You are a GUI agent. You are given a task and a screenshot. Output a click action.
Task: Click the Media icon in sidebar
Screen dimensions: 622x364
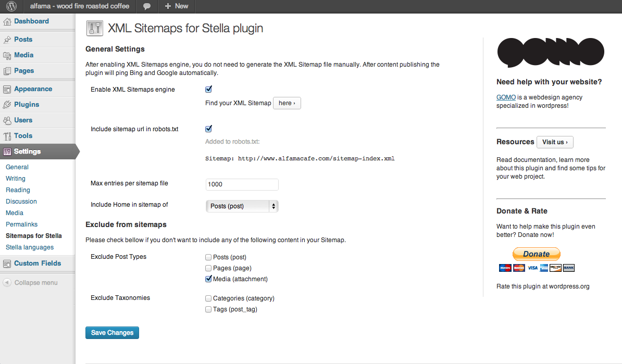tap(7, 55)
